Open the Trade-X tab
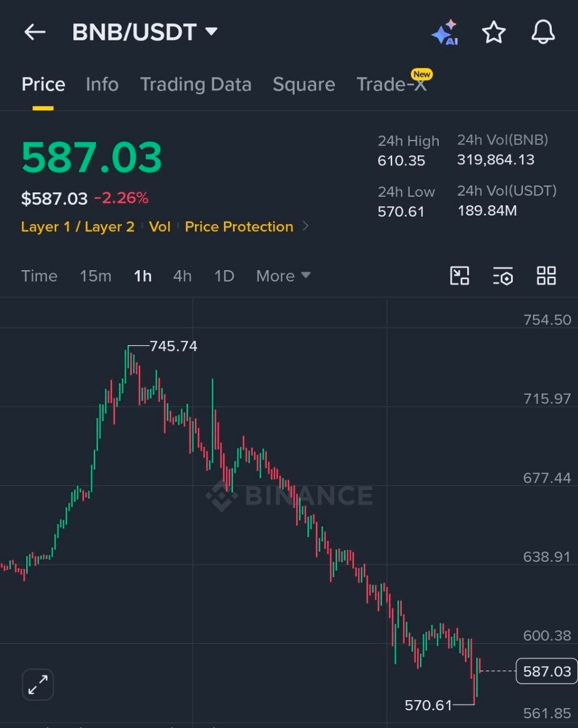This screenshot has height=728, width=578. click(391, 84)
